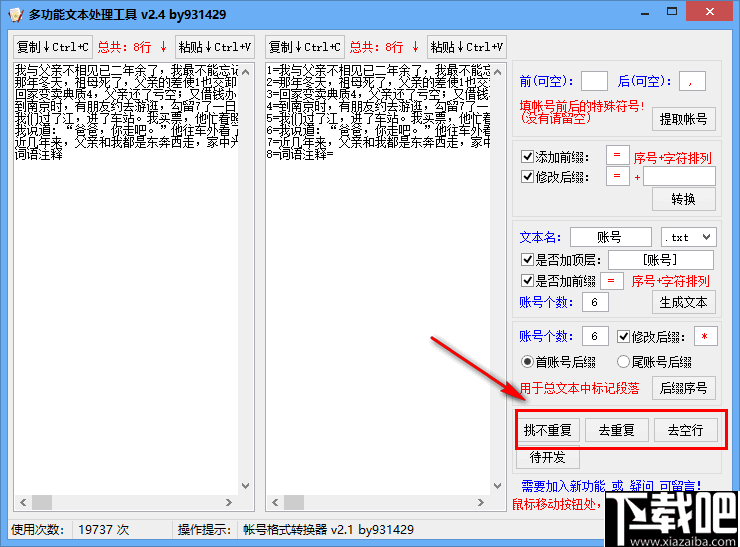Click the 后(可空) input field

[x=692, y=81]
